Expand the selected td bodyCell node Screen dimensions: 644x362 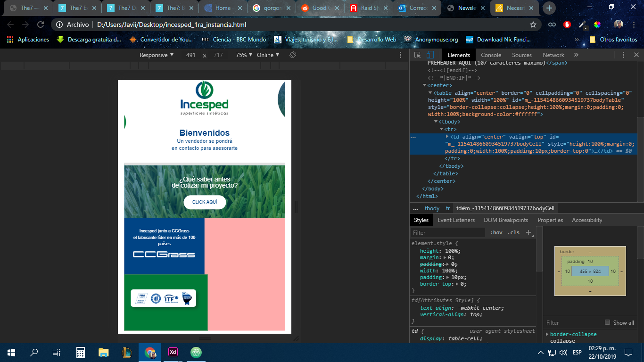[x=447, y=136]
